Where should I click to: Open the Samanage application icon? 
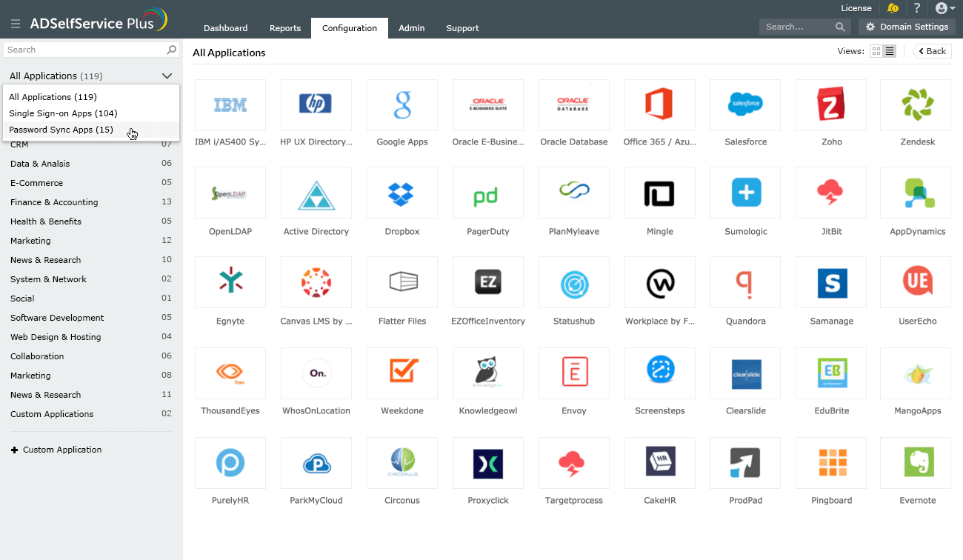[x=831, y=283]
